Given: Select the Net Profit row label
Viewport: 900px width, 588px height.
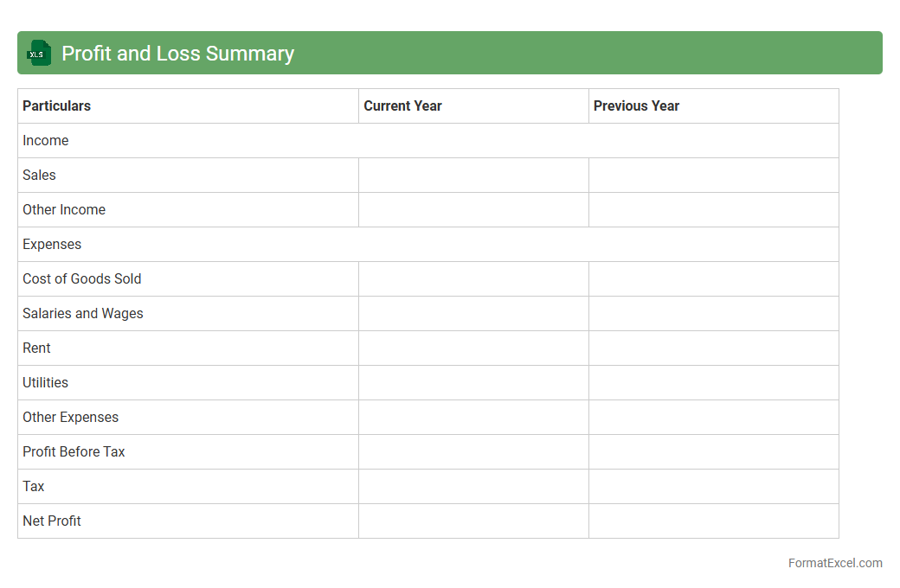Looking at the screenshot, I should (x=52, y=521).
